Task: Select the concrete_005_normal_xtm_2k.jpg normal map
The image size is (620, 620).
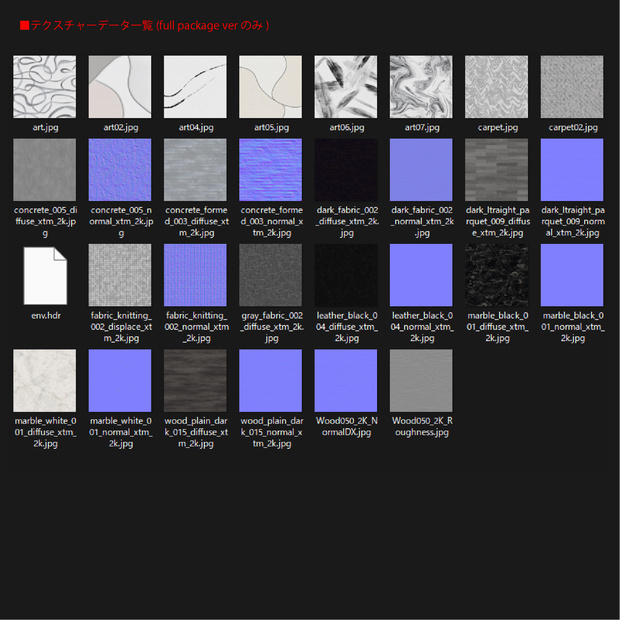Action: (x=120, y=170)
